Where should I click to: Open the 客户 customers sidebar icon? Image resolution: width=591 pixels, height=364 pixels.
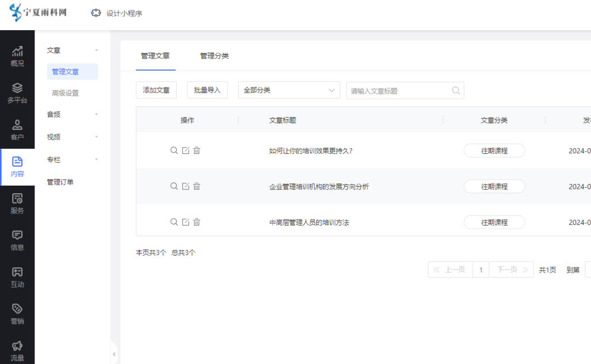pyautogui.click(x=18, y=130)
